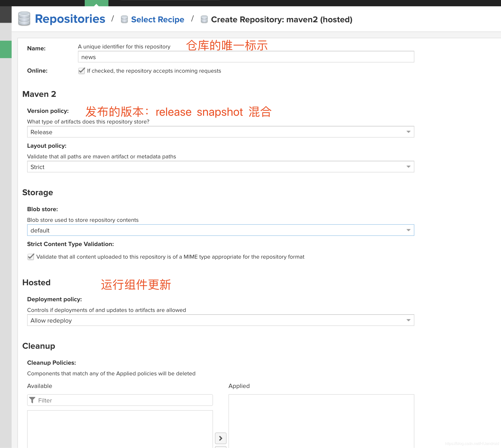Open the Version policy Release dropdown
The height and width of the screenshot is (448, 501).
point(220,132)
